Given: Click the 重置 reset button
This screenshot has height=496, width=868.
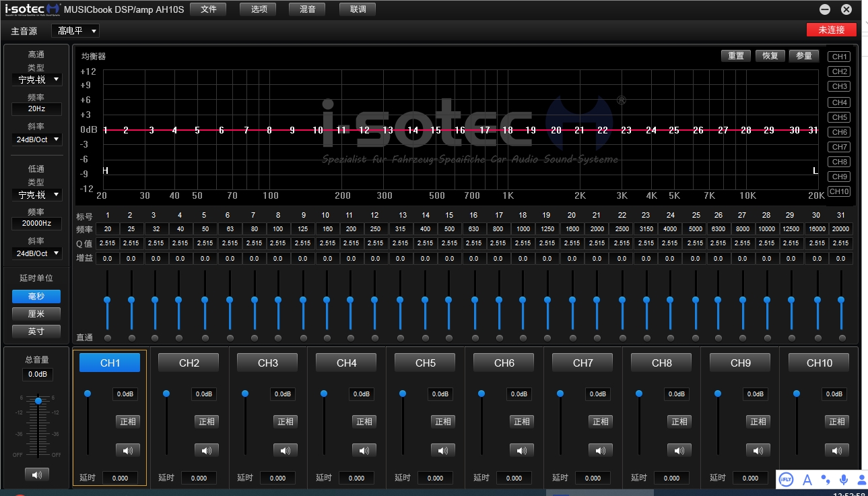Looking at the screenshot, I should [736, 56].
